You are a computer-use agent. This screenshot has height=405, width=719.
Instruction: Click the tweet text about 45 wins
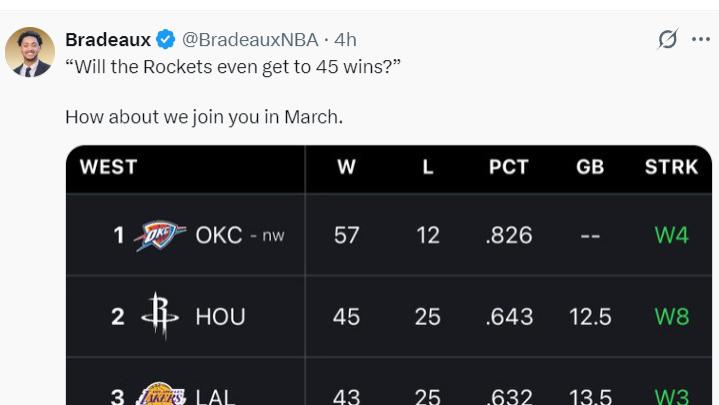(x=233, y=67)
